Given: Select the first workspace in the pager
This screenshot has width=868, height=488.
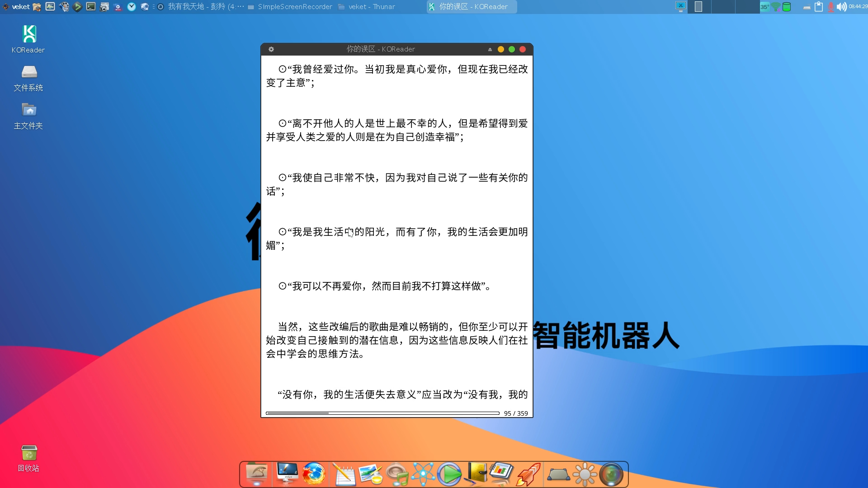Looking at the screenshot, I should coord(699,7).
